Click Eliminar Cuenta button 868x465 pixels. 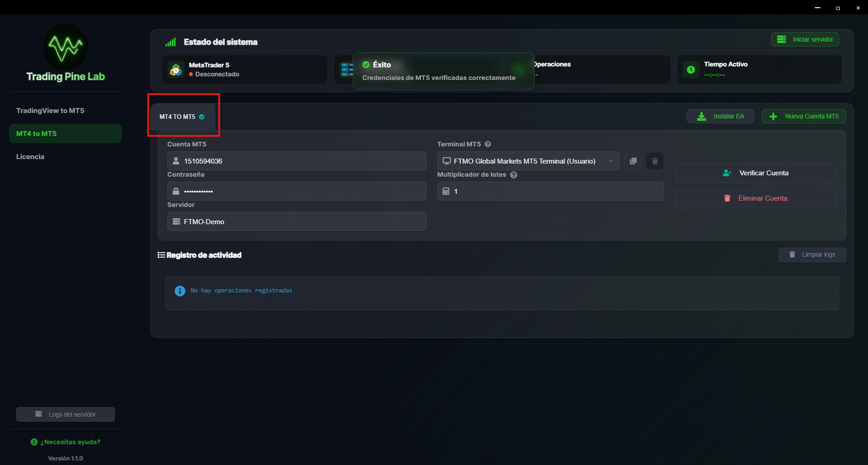pos(756,198)
